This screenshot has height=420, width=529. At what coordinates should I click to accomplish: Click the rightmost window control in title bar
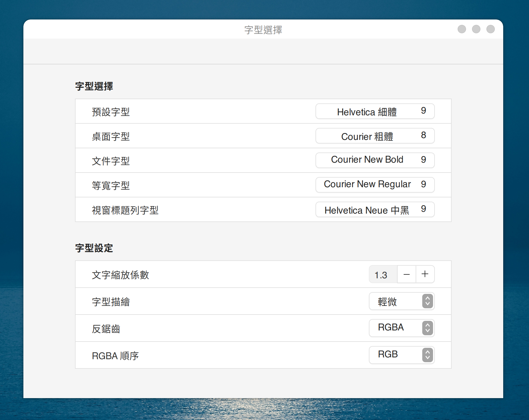pos(490,29)
